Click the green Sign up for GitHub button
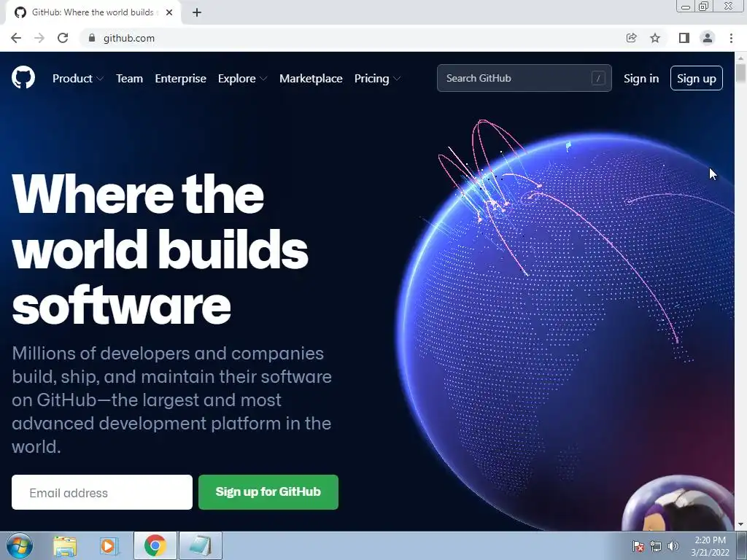 click(268, 492)
